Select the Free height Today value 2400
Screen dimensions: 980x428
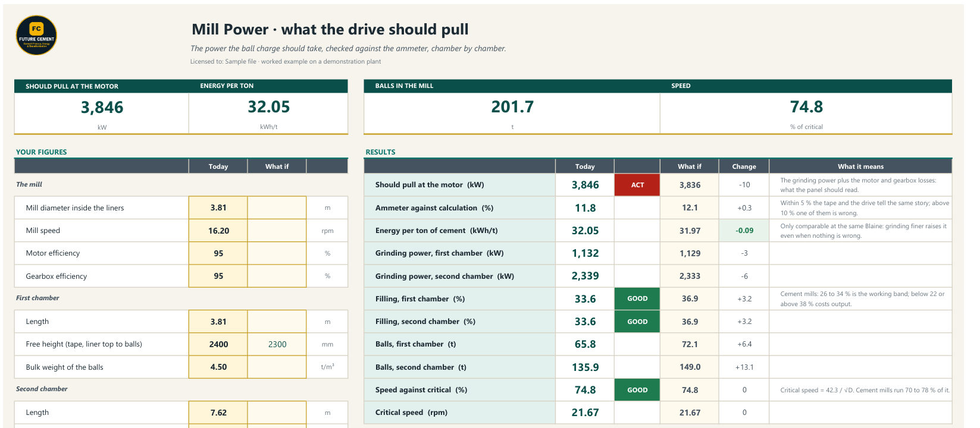tap(218, 344)
